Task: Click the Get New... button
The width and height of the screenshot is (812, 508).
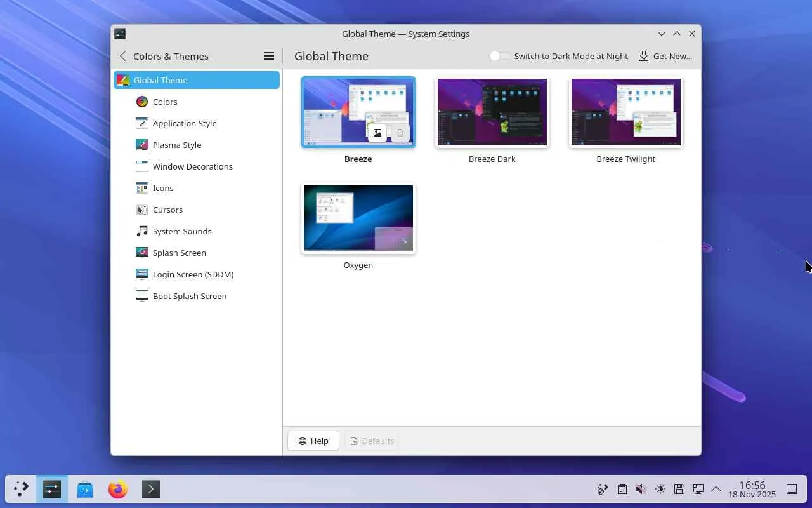Action: click(665, 56)
